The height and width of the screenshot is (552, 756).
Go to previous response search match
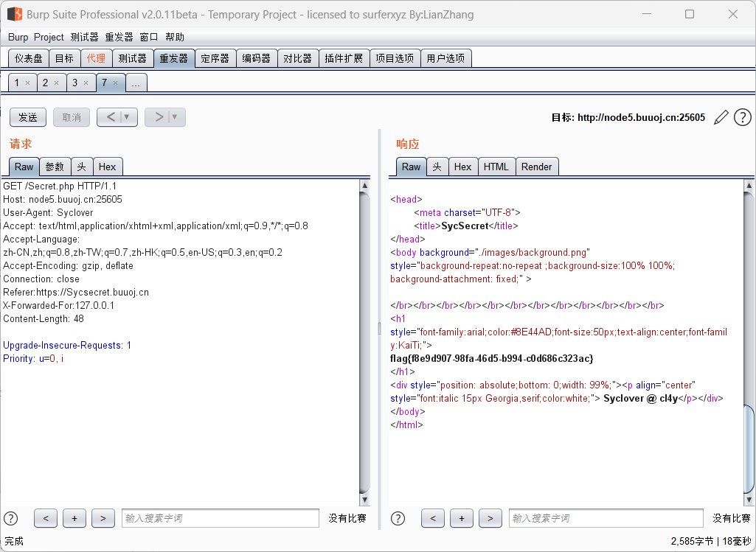pyautogui.click(x=433, y=518)
